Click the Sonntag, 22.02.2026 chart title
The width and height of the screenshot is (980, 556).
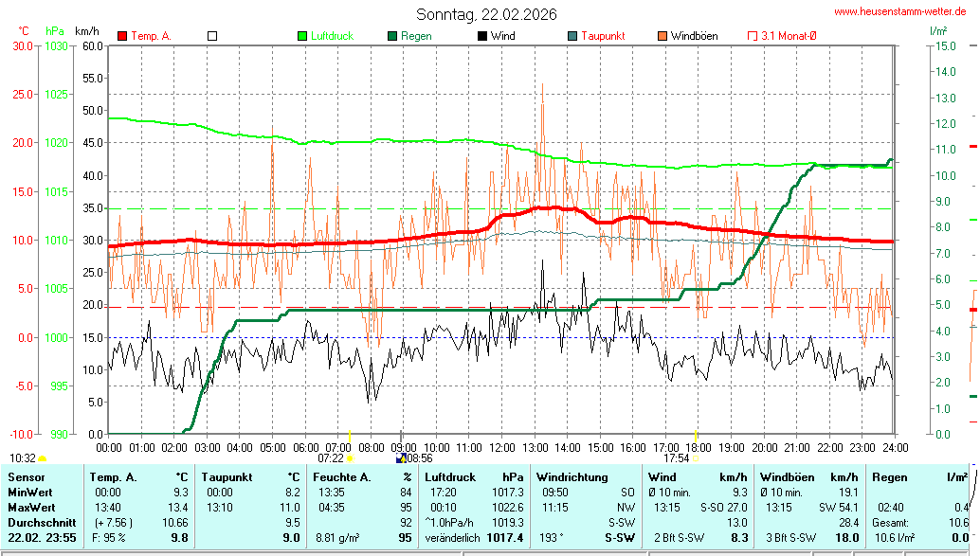tap(486, 14)
